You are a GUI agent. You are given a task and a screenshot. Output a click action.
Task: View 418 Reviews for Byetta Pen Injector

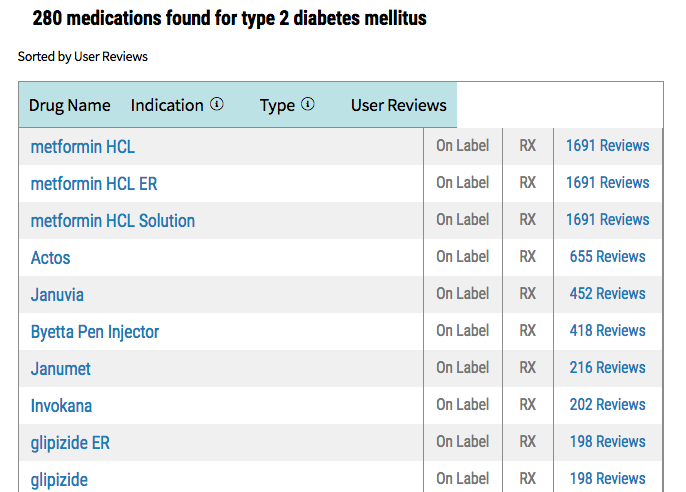[608, 330]
